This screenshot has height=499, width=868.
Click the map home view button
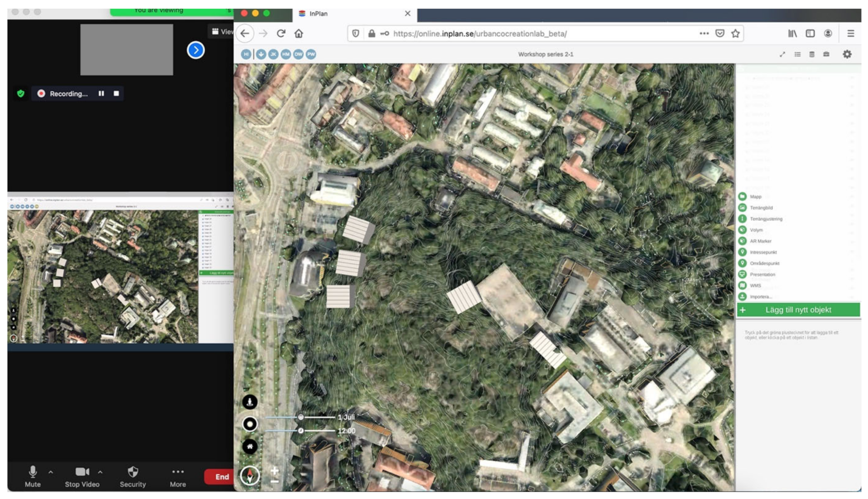pos(250,446)
